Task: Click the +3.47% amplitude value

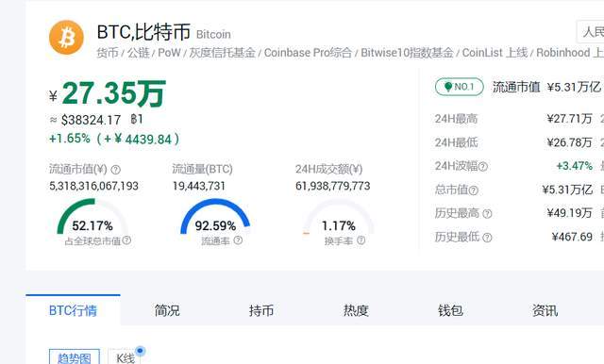Action: (574, 166)
